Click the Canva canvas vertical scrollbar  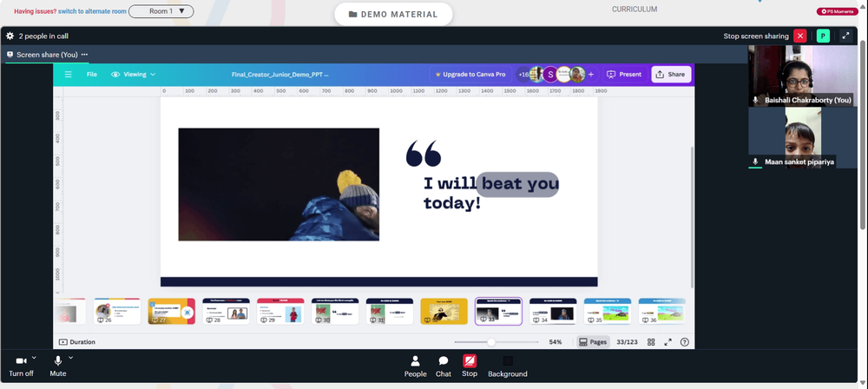(x=692, y=216)
